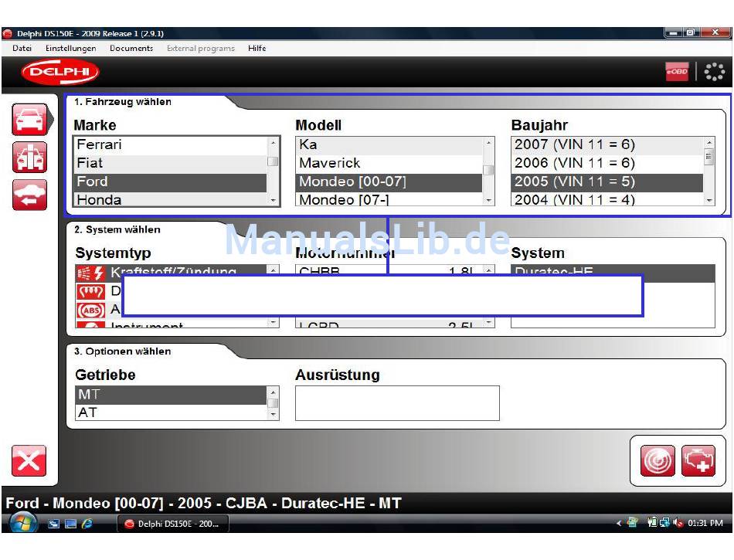Click the show desktop quick launch icon
The height and width of the screenshot is (560, 734).
click(x=70, y=524)
